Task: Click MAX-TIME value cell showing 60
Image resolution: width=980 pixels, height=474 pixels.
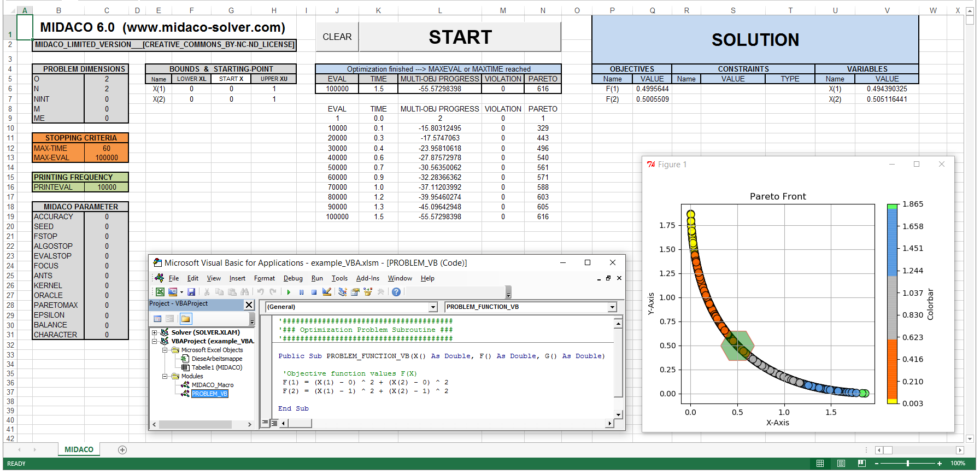Action: click(107, 148)
